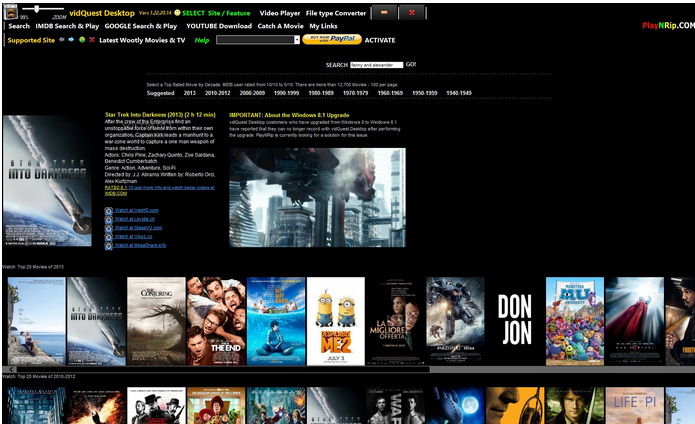Open the Video Player menu

pos(280,13)
